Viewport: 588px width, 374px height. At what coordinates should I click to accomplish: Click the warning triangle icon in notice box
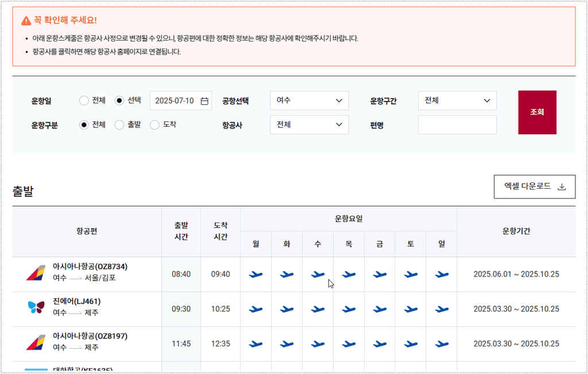click(26, 21)
